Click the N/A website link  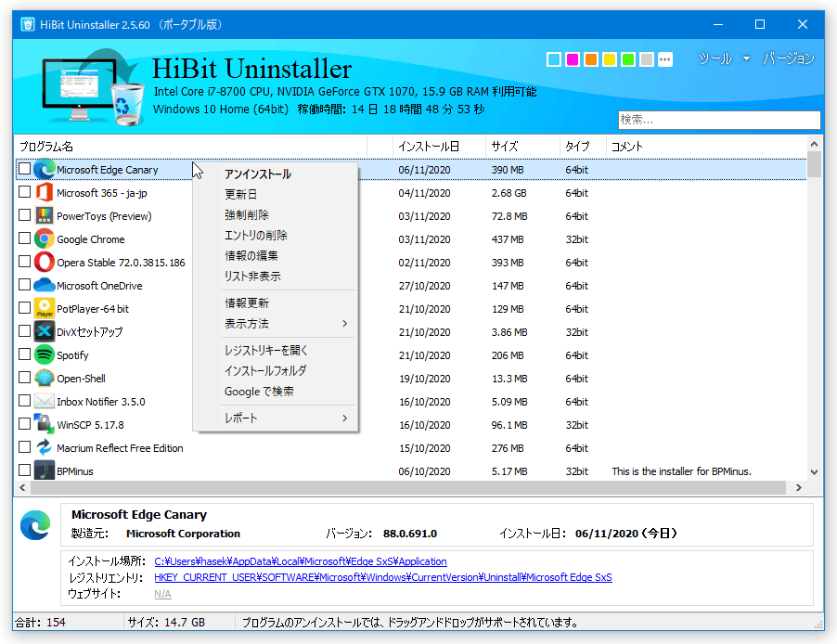click(x=162, y=594)
